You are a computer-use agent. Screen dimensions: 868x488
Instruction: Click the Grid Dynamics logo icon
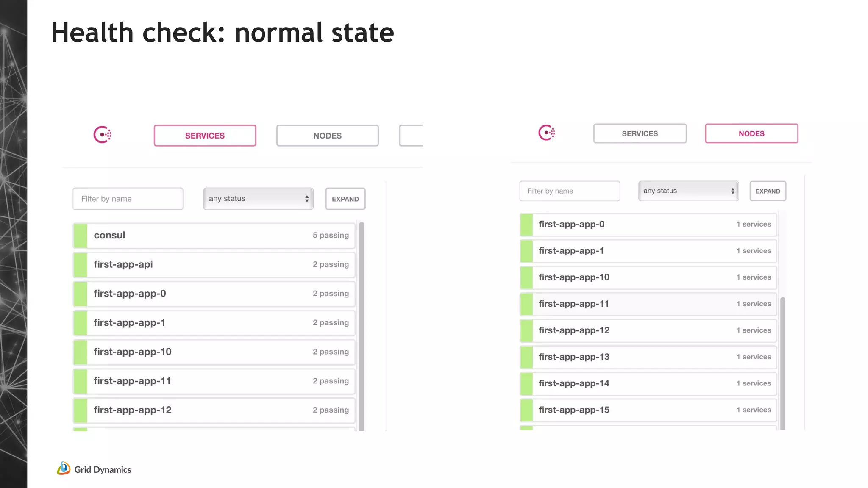click(64, 469)
